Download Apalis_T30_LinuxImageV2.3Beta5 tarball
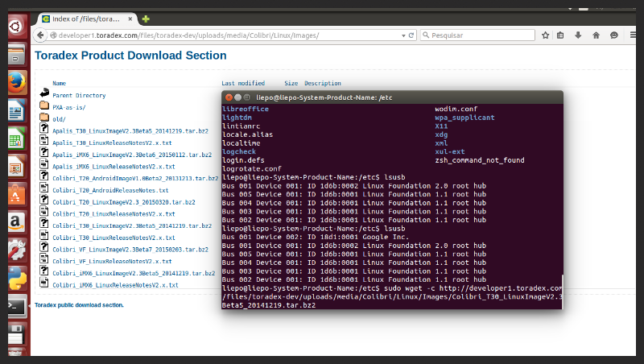 (x=130, y=131)
